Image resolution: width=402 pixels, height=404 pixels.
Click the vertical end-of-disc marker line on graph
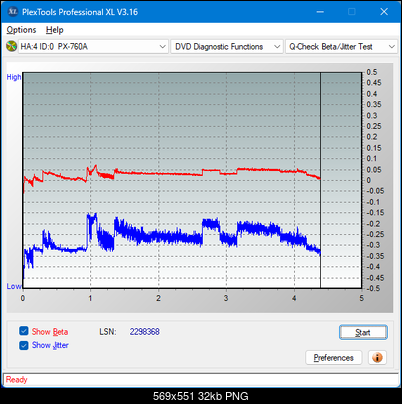pyautogui.click(x=320, y=180)
